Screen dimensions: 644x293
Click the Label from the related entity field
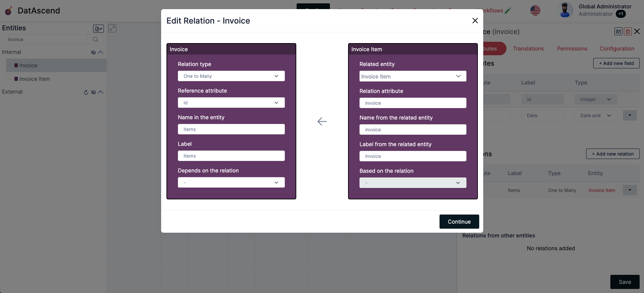point(413,156)
